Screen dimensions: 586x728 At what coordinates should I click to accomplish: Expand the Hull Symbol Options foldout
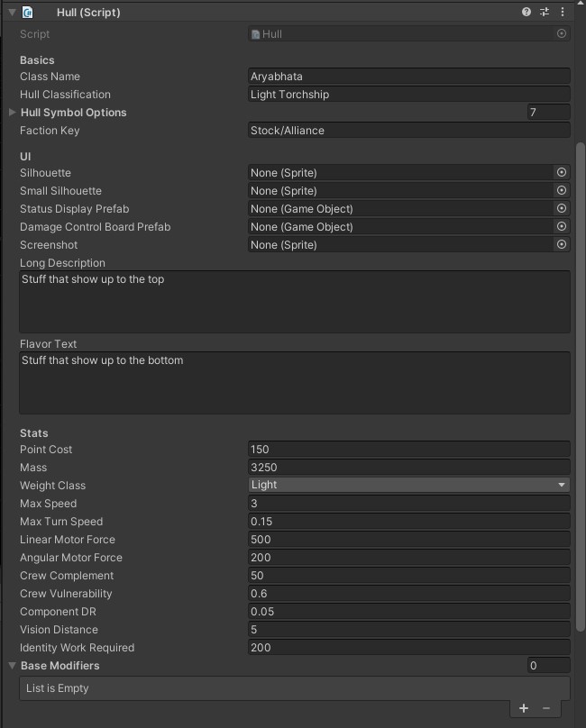pyautogui.click(x=12, y=113)
